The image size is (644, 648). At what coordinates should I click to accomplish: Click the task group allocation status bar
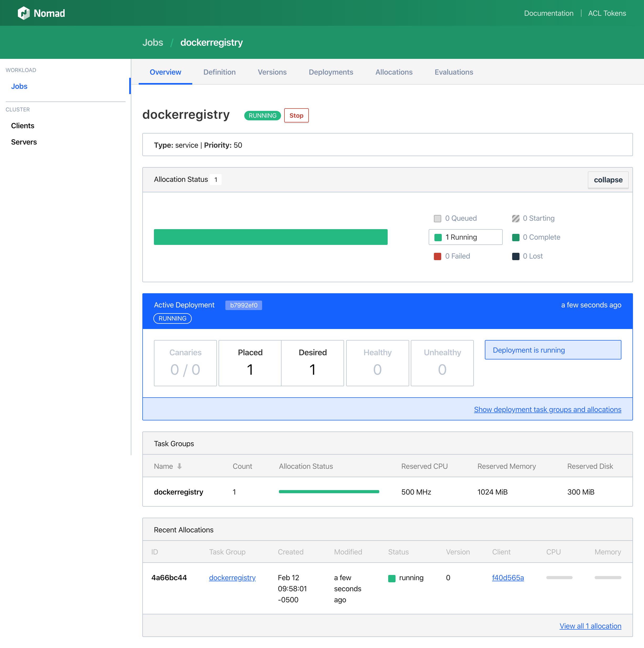tap(329, 492)
